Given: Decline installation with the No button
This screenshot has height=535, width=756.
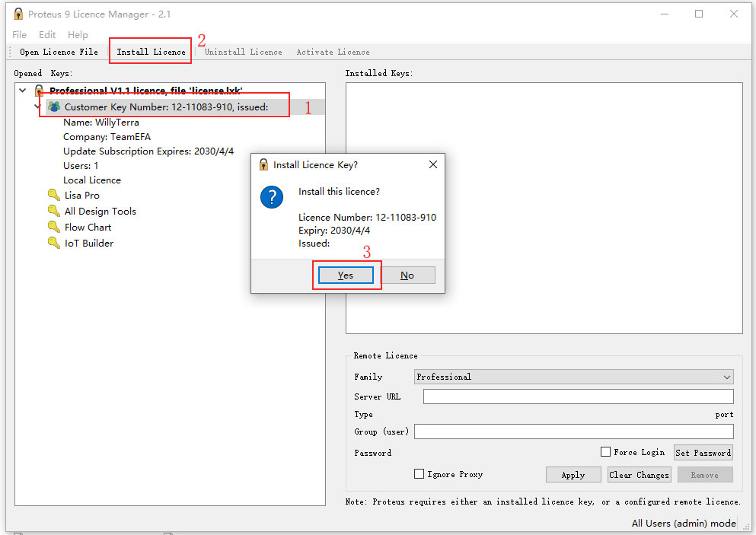Looking at the screenshot, I should (x=408, y=275).
